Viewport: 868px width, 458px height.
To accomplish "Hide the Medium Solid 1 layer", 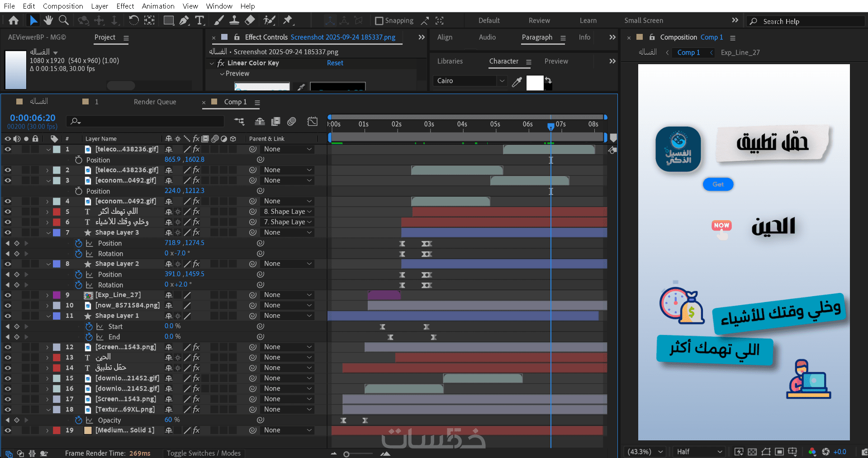I will coord(8,430).
